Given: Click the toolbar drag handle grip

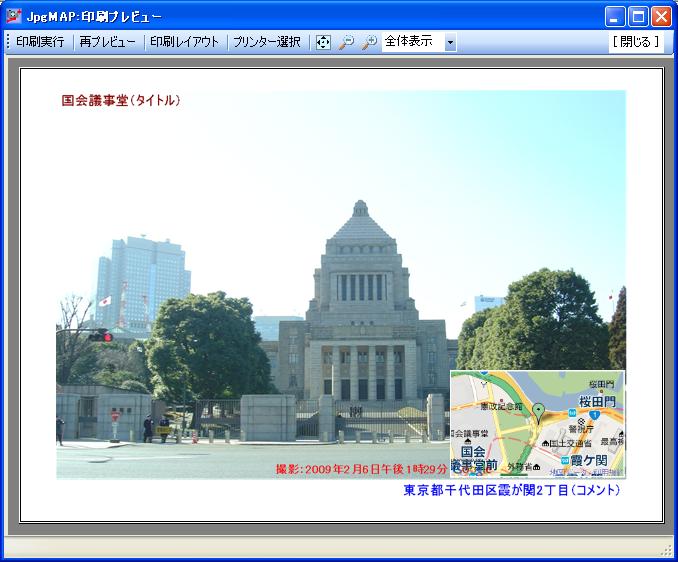Looking at the screenshot, I should [x=8, y=42].
